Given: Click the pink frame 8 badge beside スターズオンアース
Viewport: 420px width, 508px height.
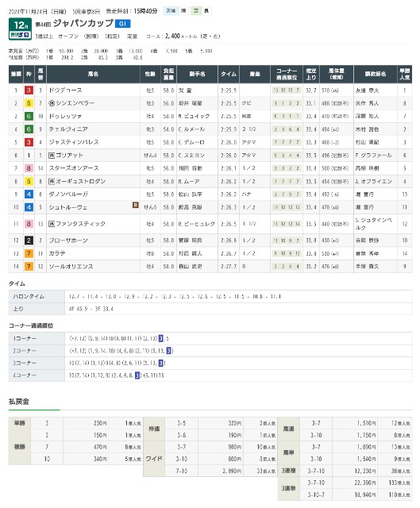Looking at the screenshot, I should click(x=29, y=168).
